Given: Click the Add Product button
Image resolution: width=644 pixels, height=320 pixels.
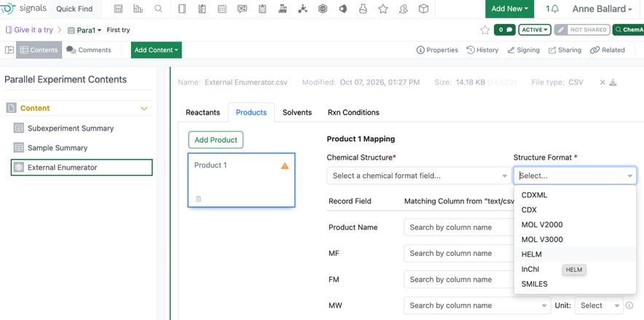Looking at the screenshot, I should [216, 140].
